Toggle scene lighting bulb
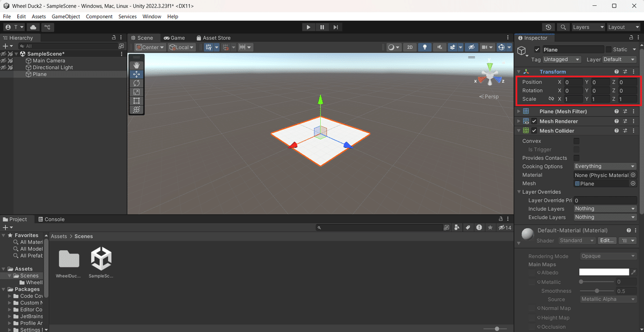This screenshot has height=332, width=644. coord(425,47)
